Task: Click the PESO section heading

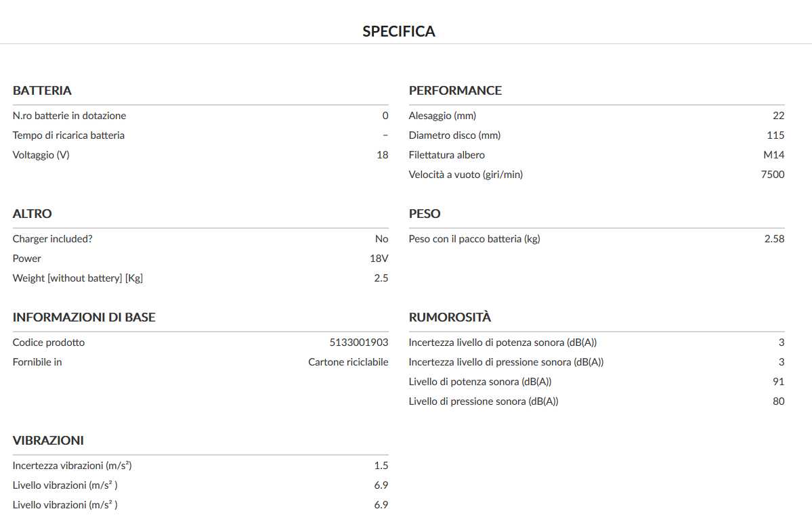Action: click(425, 214)
